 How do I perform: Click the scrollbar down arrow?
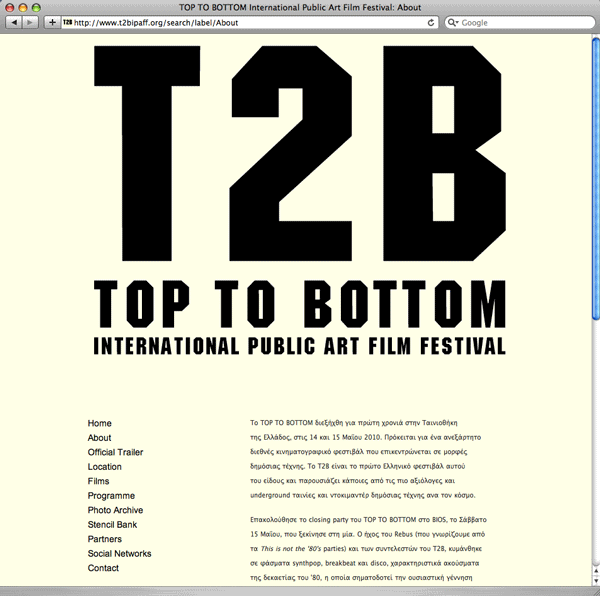(x=596, y=581)
